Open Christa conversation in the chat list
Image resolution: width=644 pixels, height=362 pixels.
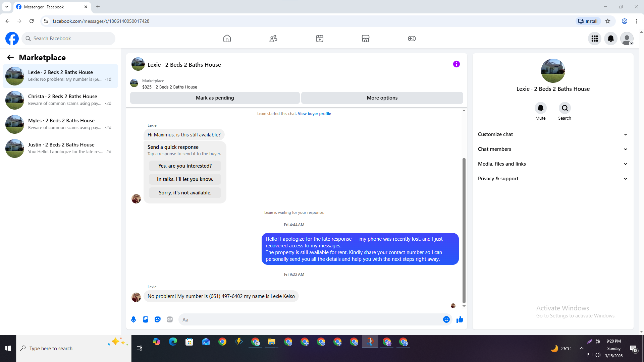(60, 100)
